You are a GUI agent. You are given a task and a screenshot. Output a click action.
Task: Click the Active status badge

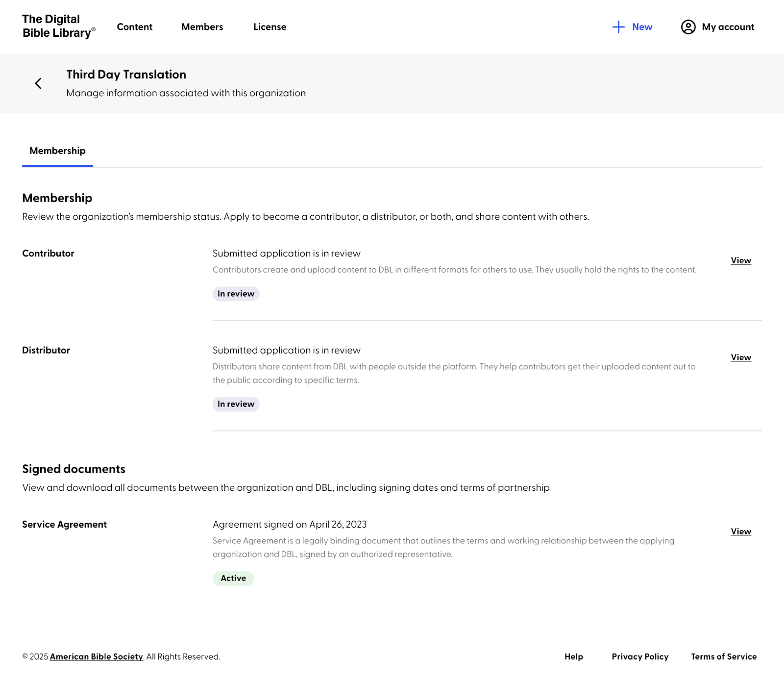click(233, 578)
